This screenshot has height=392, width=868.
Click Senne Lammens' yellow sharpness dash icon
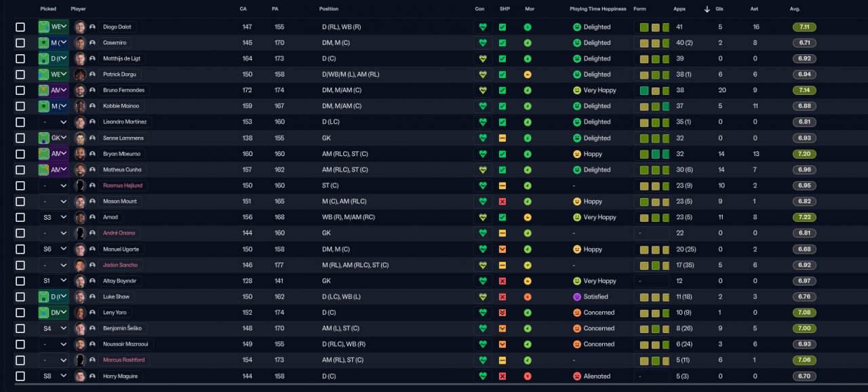click(502, 138)
